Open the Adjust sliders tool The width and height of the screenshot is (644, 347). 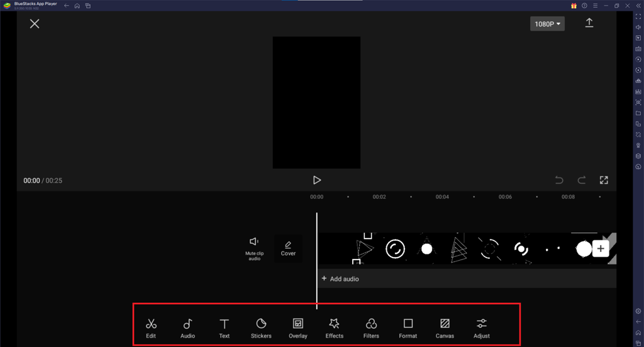[482, 327]
